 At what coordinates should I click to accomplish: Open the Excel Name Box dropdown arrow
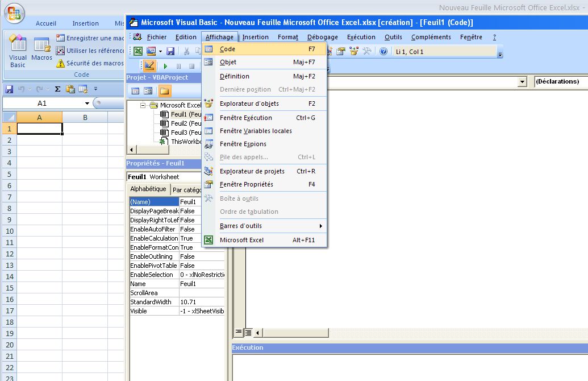(87, 103)
